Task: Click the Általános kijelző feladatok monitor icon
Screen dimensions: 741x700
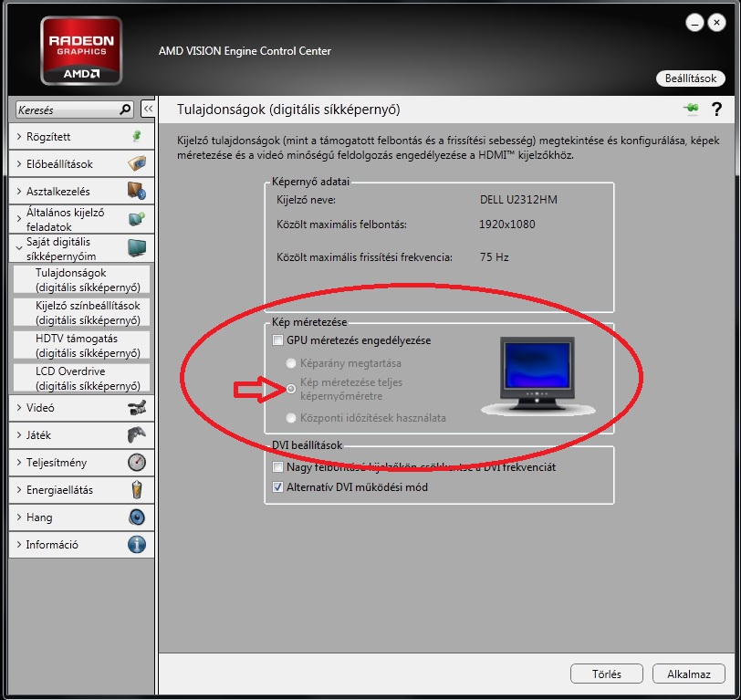Action: coord(137,219)
